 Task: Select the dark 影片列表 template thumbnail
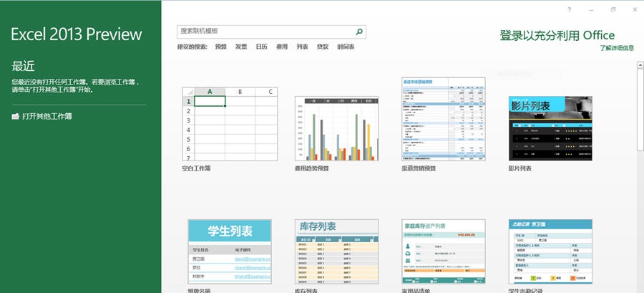(x=550, y=129)
